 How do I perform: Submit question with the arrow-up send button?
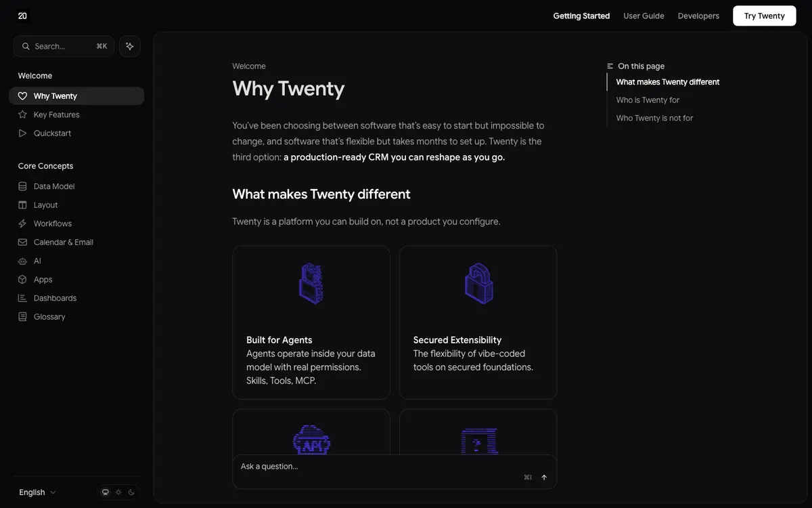544,478
